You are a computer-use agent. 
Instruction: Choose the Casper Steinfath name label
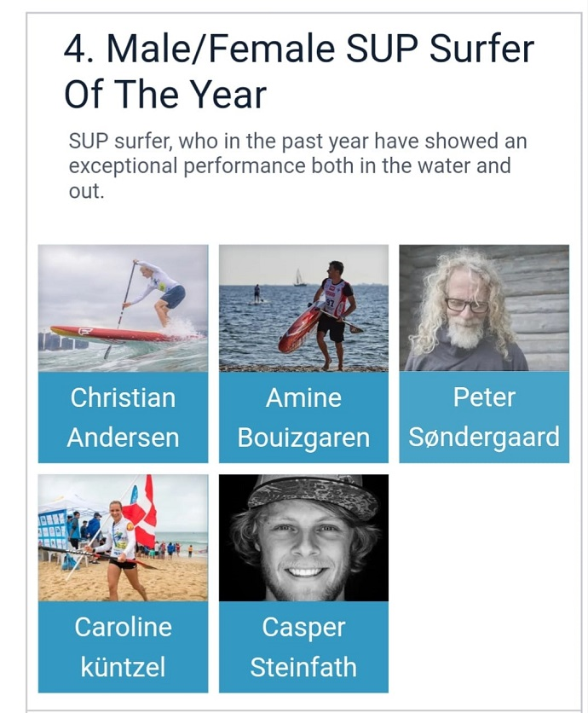pyautogui.click(x=303, y=646)
